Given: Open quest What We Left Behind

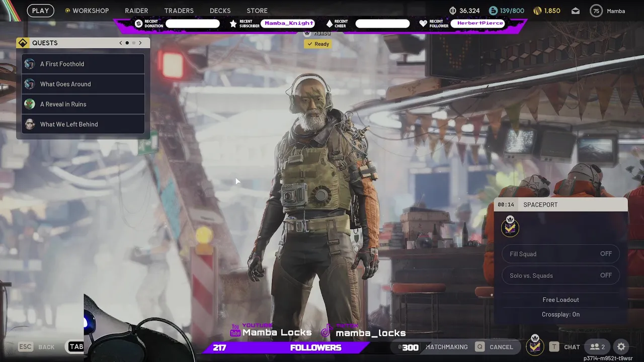Looking at the screenshot, I should [83, 124].
